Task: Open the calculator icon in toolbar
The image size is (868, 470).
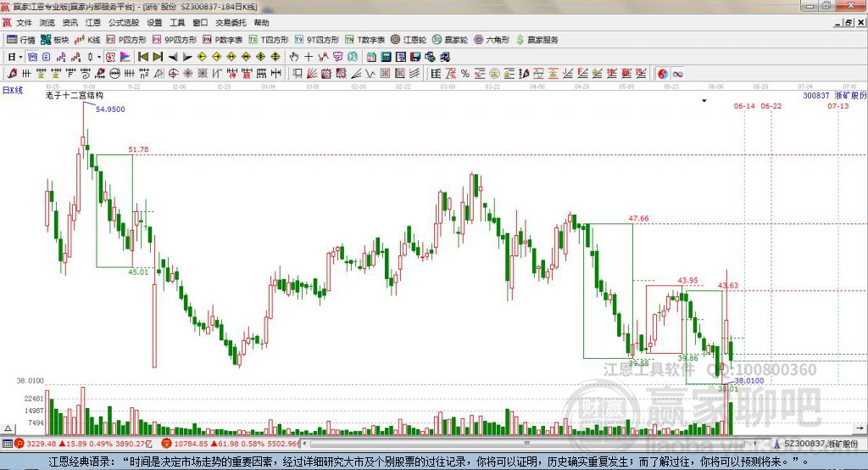Action: (386, 57)
